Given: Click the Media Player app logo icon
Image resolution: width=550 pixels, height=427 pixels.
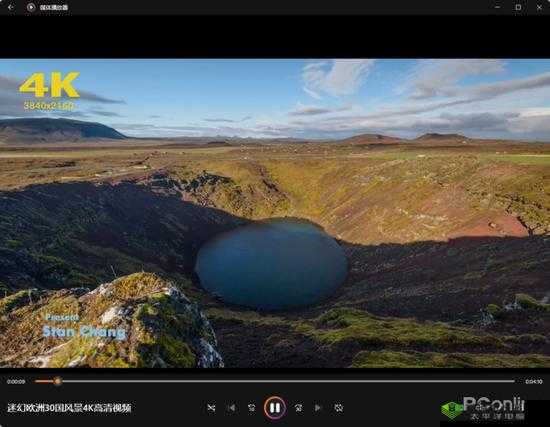Looking at the screenshot, I should click(x=31, y=7).
